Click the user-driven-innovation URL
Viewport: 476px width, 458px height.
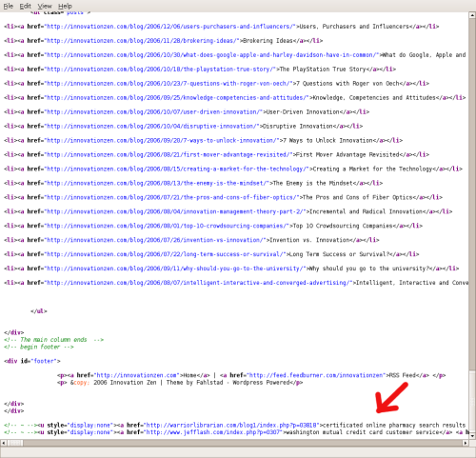click(x=154, y=112)
